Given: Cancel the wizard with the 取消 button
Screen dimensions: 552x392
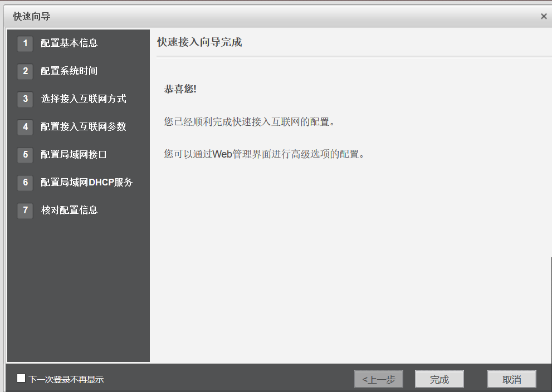Looking at the screenshot, I should [511, 379].
